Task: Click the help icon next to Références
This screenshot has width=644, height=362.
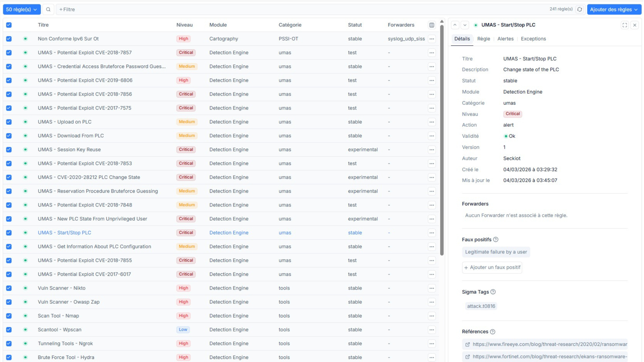Action: 492,331
